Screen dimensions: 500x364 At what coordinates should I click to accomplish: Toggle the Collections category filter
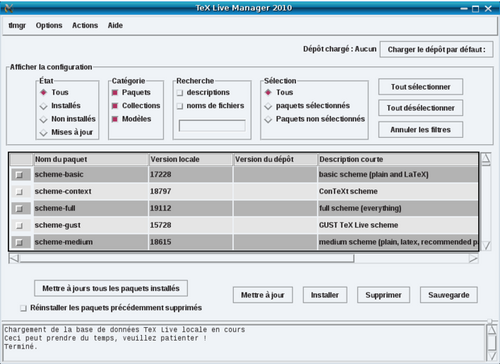coord(115,106)
